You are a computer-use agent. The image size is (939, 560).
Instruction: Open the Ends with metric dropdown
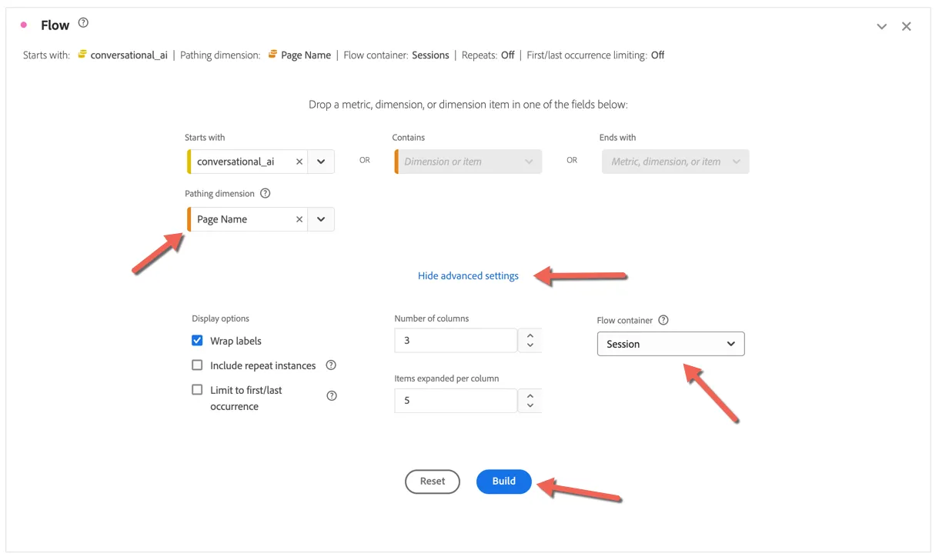pos(675,162)
